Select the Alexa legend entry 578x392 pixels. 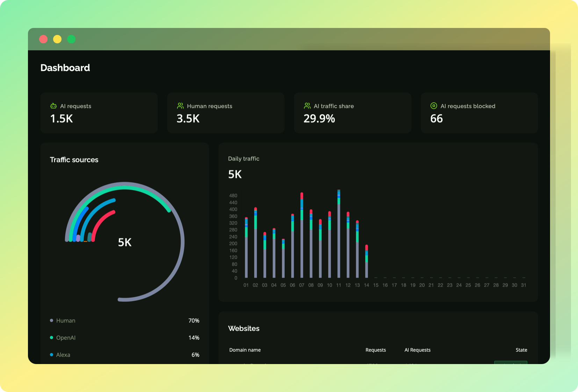[63, 355]
